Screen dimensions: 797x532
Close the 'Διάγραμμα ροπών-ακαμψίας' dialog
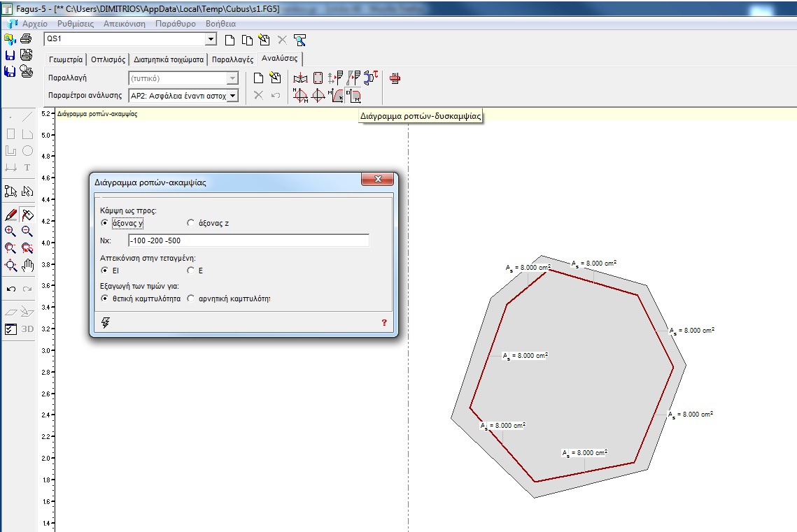pyautogui.click(x=378, y=180)
